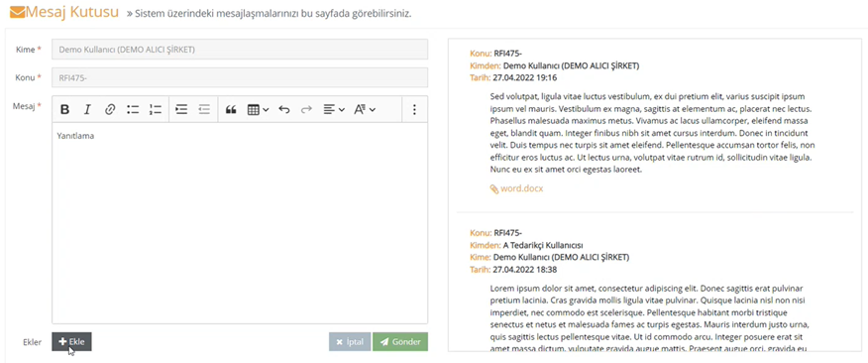Undo the last edit
This screenshot has height=363, width=868.
pyautogui.click(x=284, y=110)
